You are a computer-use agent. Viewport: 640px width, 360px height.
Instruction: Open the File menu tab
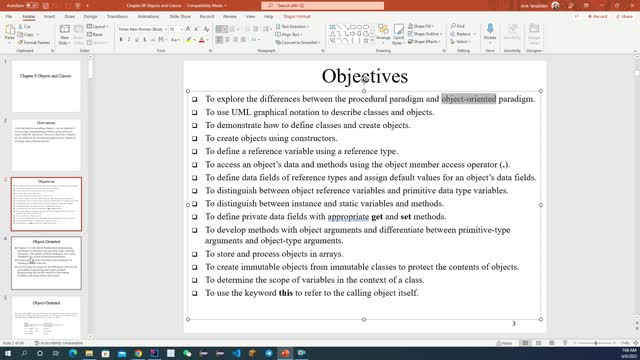9,17
